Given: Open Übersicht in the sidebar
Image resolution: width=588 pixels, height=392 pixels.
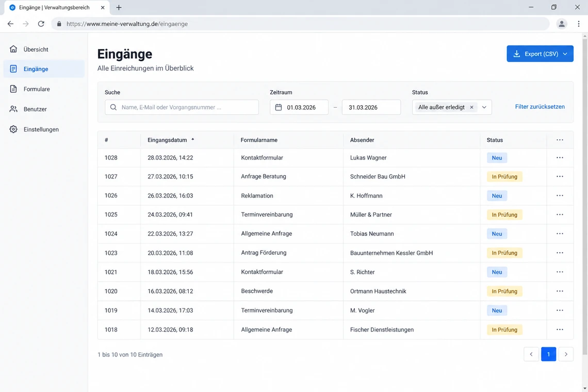Looking at the screenshot, I should (x=44, y=49).
